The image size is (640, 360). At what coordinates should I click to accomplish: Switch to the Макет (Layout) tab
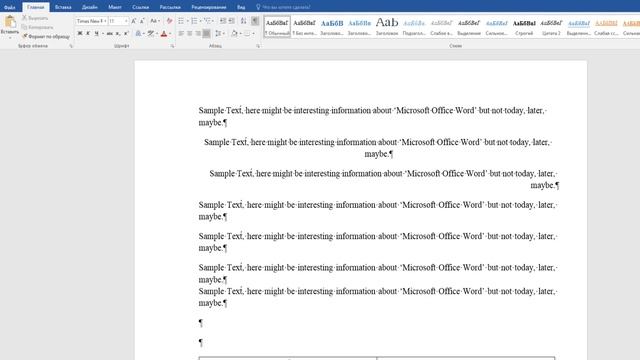(115, 7)
